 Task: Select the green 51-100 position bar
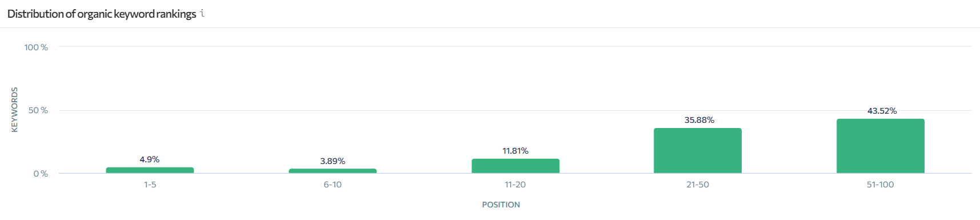(x=881, y=146)
